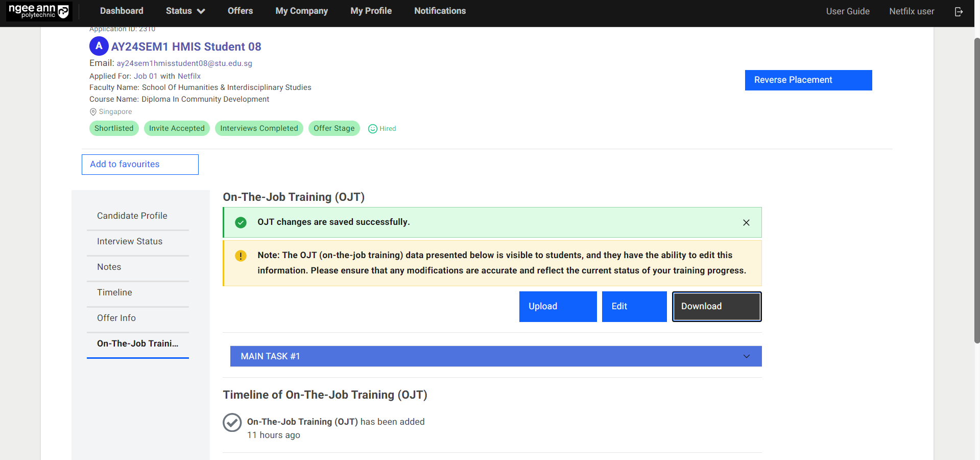Click the Ngee Ann Polytechnic logo
The image size is (980, 460).
tap(39, 11)
